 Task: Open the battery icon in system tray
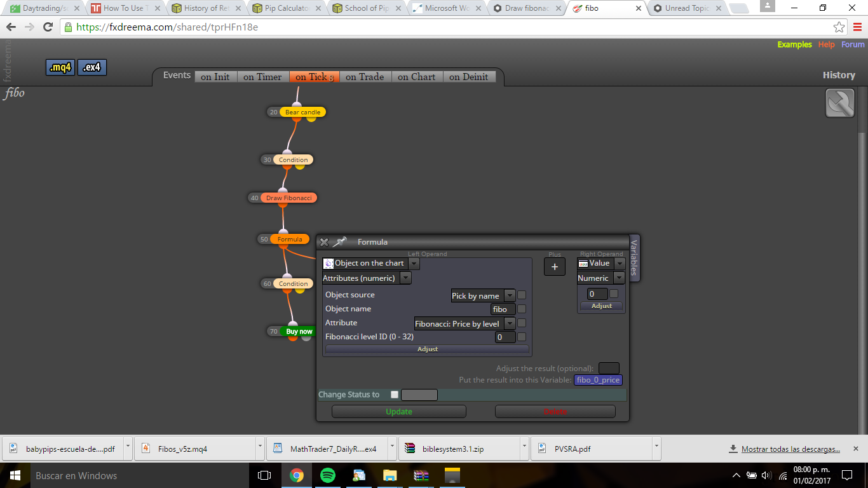pyautogui.click(x=752, y=475)
